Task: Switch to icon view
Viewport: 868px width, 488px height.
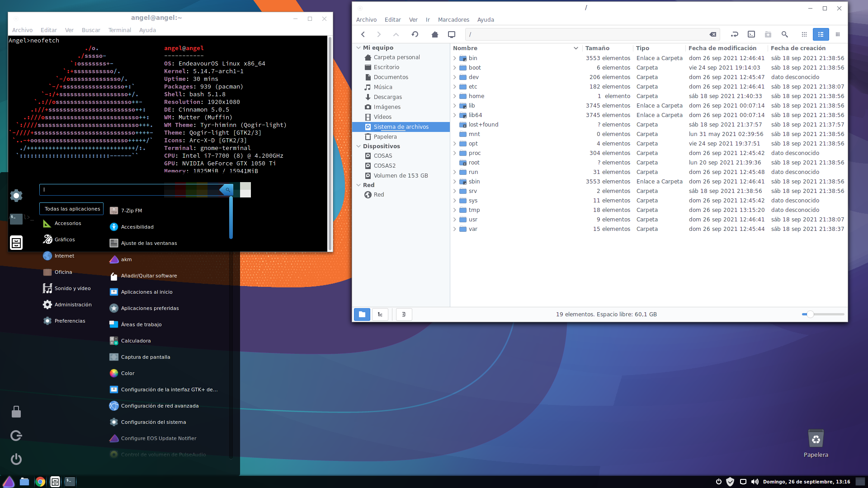Action: click(x=804, y=34)
